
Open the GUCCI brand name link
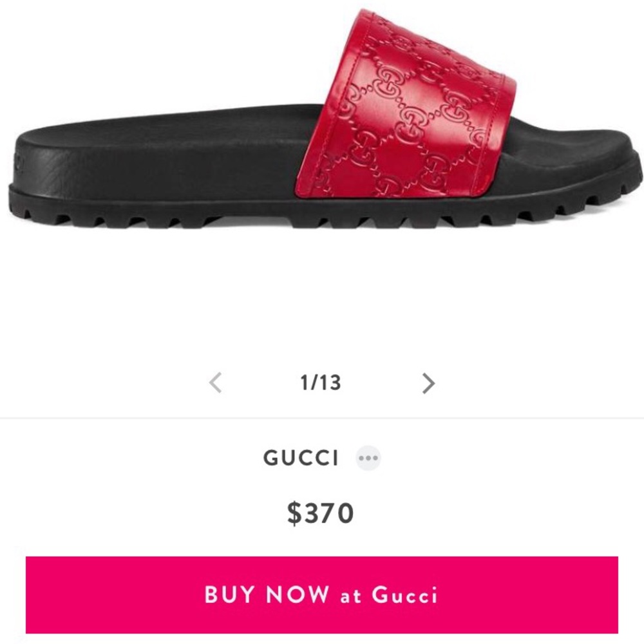tap(301, 458)
